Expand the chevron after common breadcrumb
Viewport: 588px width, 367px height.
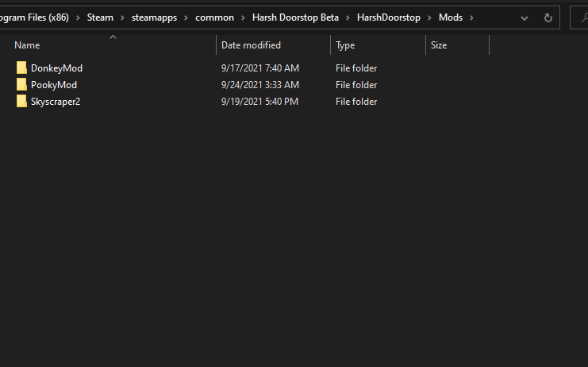243,17
